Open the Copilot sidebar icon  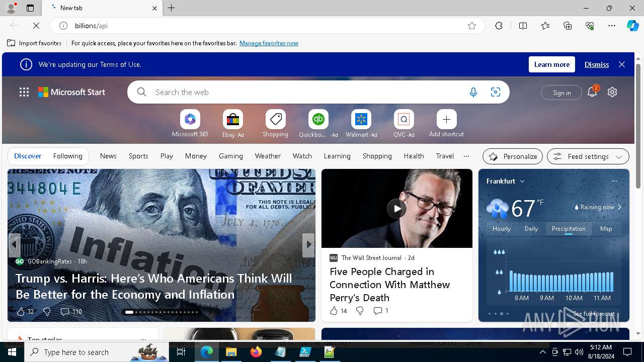pyautogui.click(x=633, y=26)
